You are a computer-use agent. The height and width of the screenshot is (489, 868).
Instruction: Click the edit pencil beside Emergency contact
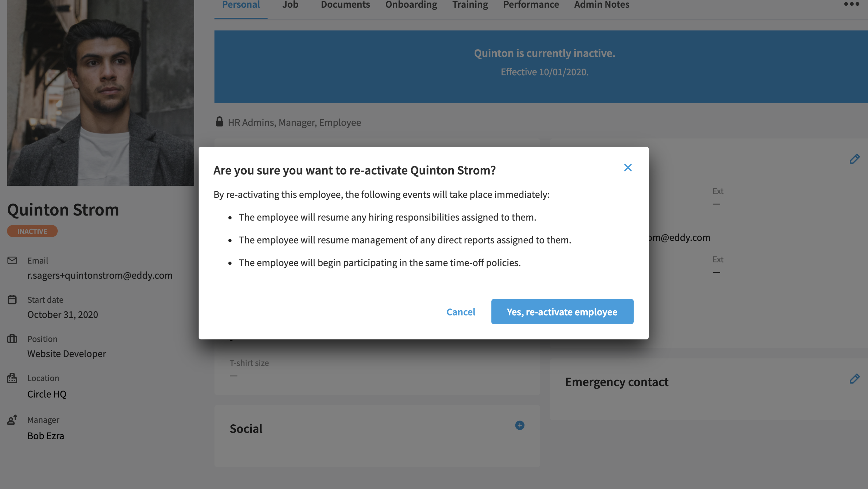pos(854,379)
